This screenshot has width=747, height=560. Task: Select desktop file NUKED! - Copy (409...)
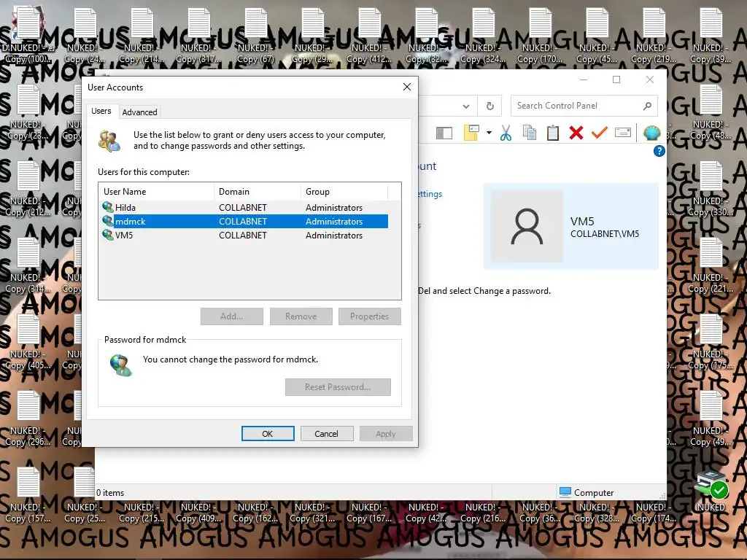199,513
